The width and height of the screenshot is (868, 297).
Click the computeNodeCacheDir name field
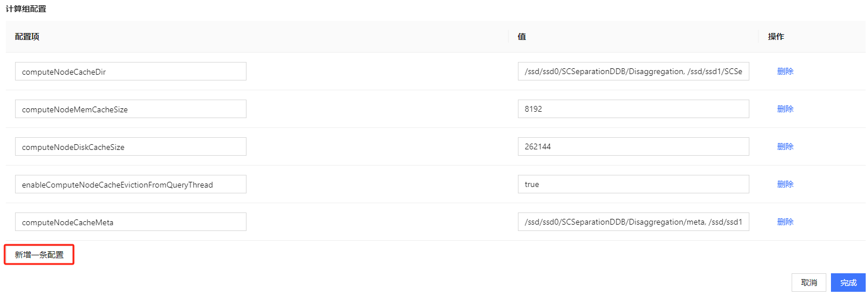pyautogui.click(x=130, y=72)
